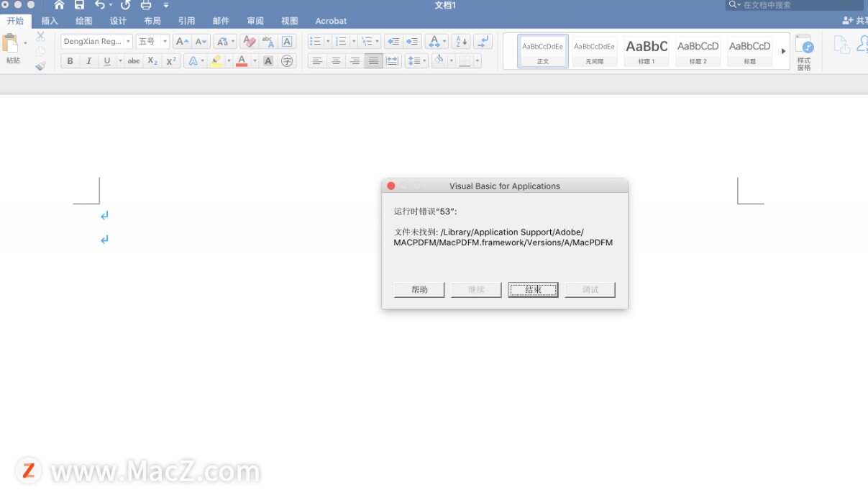The width and height of the screenshot is (868, 490).
Task: Open borders dropdown arrow
Action: pos(475,61)
